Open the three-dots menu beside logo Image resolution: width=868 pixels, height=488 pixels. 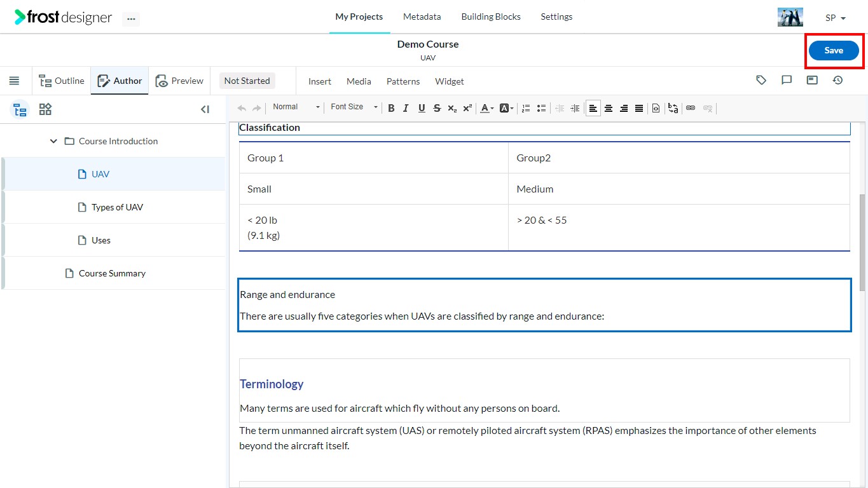pos(131,19)
